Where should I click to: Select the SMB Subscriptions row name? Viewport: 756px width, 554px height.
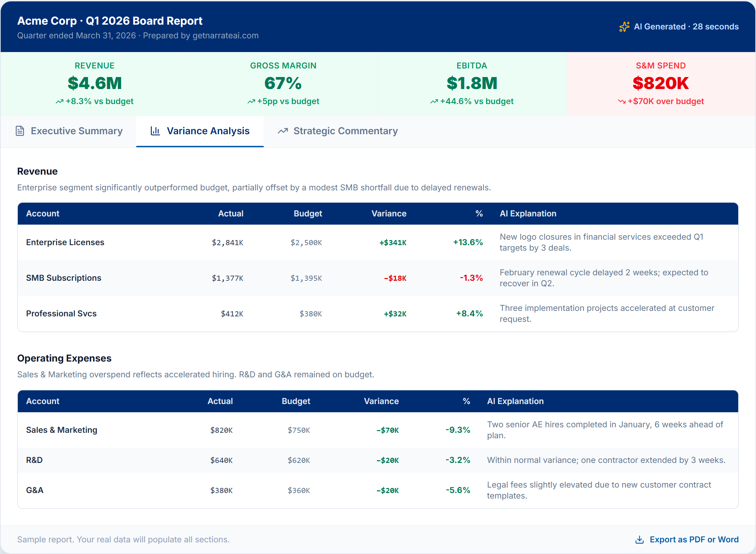64,278
